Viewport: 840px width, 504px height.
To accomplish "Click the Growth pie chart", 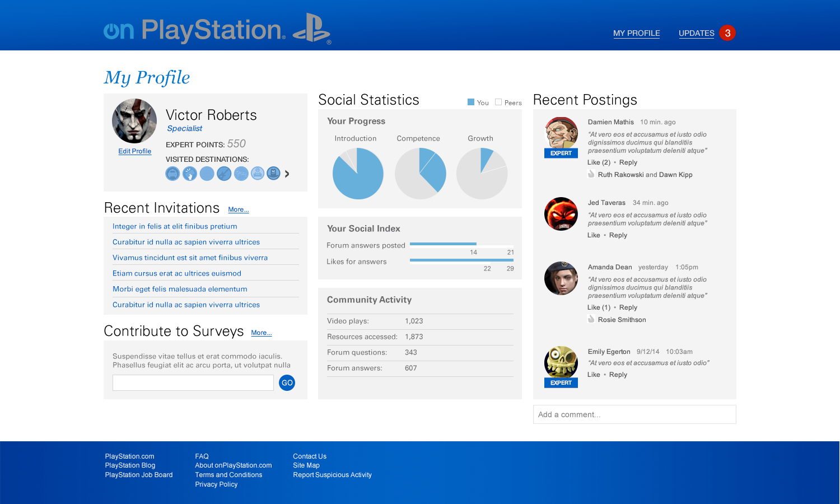I will (x=482, y=174).
